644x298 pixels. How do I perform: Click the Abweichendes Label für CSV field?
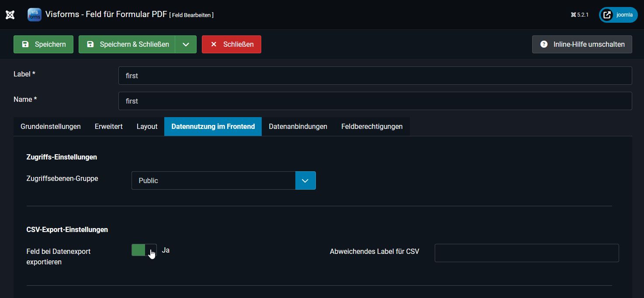coord(526,253)
